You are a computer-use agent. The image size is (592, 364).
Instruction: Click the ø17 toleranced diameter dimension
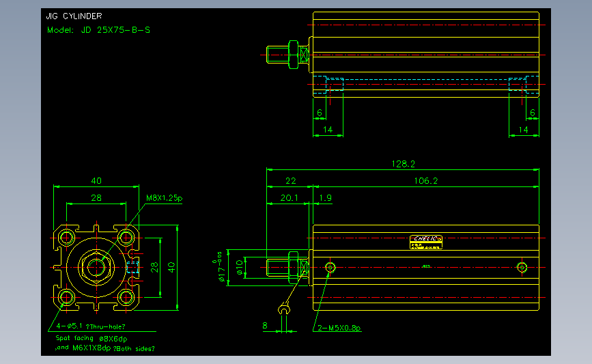click(x=219, y=267)
